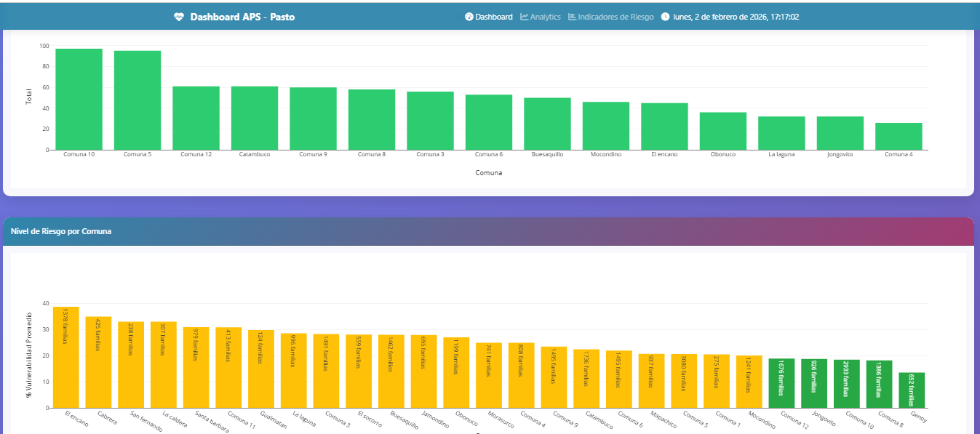The width and height of the screenshot is (980, 434).
Task: Open Indicadores de Riesgo navbar label
Action: [616, 17]
